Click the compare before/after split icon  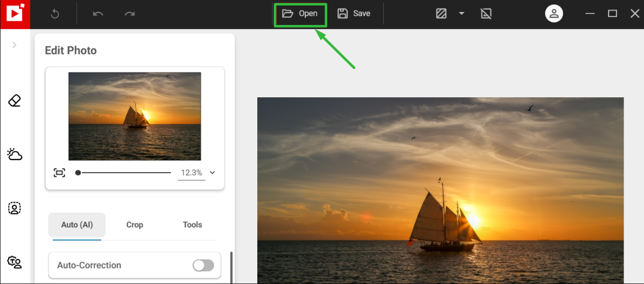pos(441,14)
